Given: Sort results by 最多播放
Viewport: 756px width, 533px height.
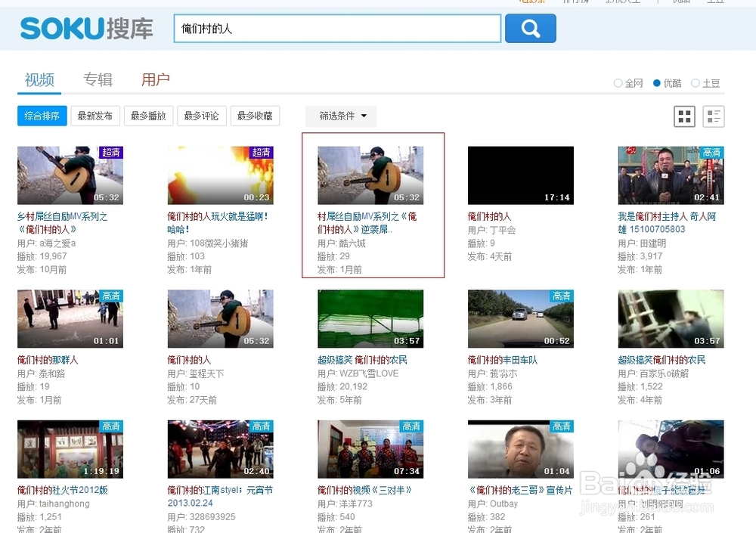Looking at the screenshot, I should 148,116.
